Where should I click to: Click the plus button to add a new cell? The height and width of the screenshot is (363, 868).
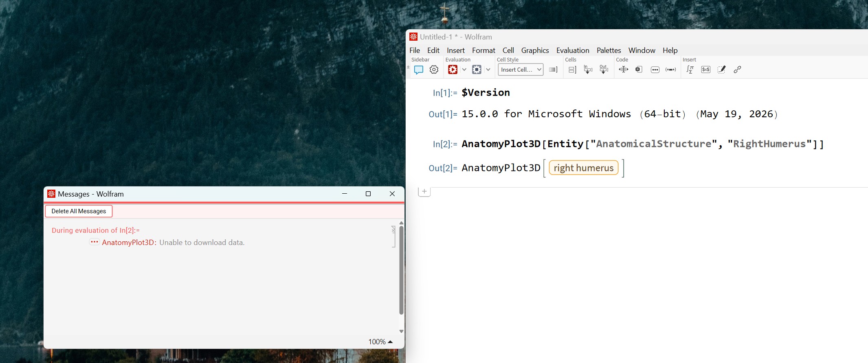click(424, 191)
